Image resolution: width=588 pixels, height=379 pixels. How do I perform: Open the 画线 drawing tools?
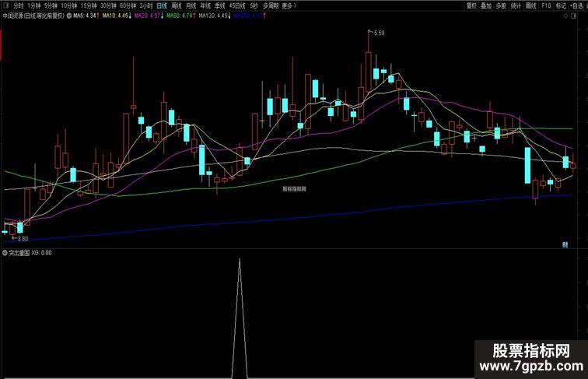click(531, 5)
